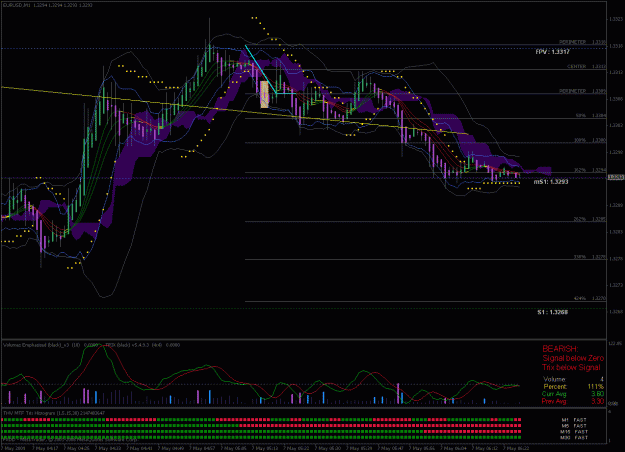Select the yellow Percent: label
The width and height of the screenshot is (625, 452).
[x=555, y=387]
